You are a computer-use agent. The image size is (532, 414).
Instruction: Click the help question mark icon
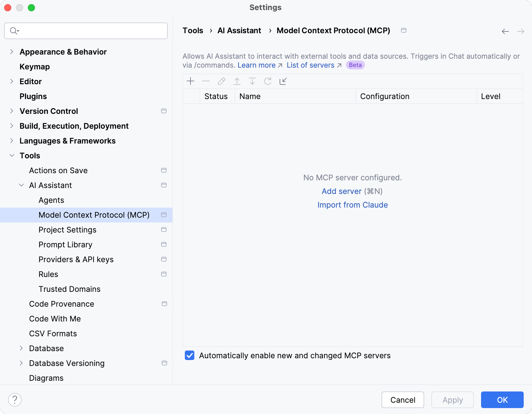15,399
